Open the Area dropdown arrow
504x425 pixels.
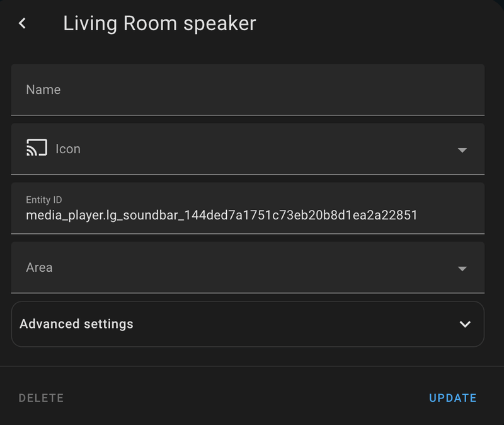tap(462, 268)
